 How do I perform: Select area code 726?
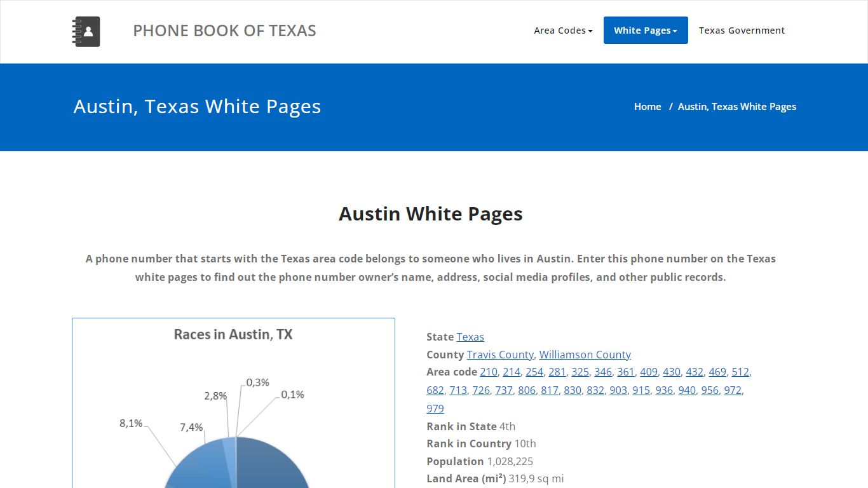[x=481, y=390]
